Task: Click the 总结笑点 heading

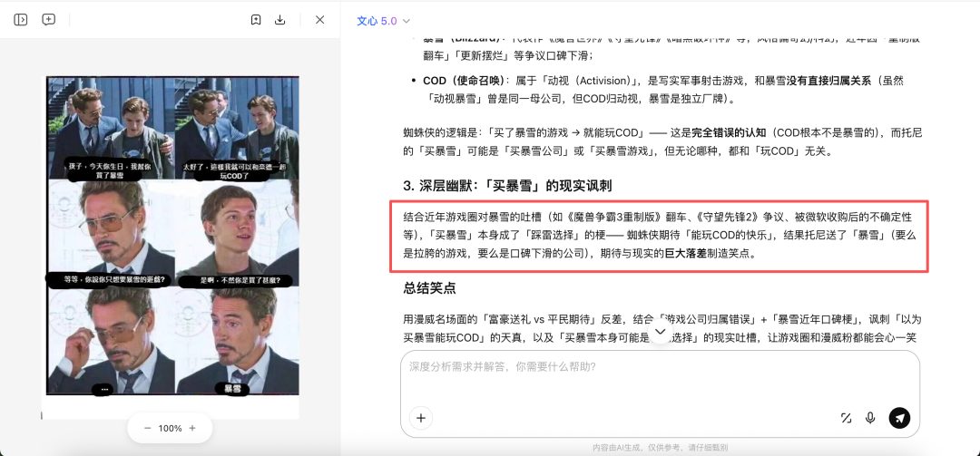Action: pyautogui.click(x=429, y=288)
